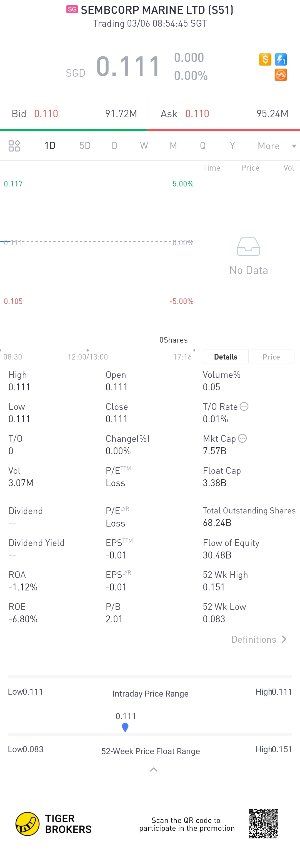Image resolution: width=300 pixels, height=868 pixels.
Task: Click the promotion QR code
Action: [x=263, y=824]
